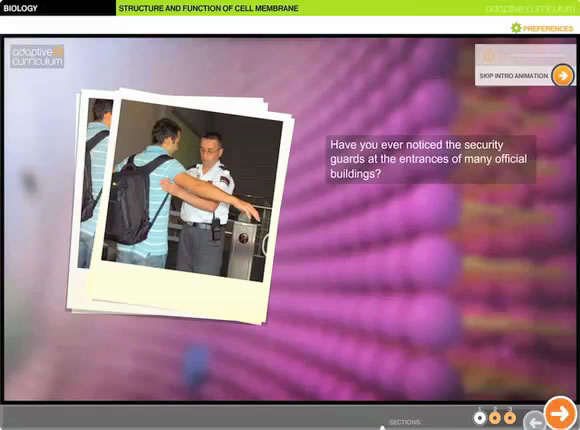Go forward with the large orange arrow
Screen dimensions: 580x430
click(560, 413)
